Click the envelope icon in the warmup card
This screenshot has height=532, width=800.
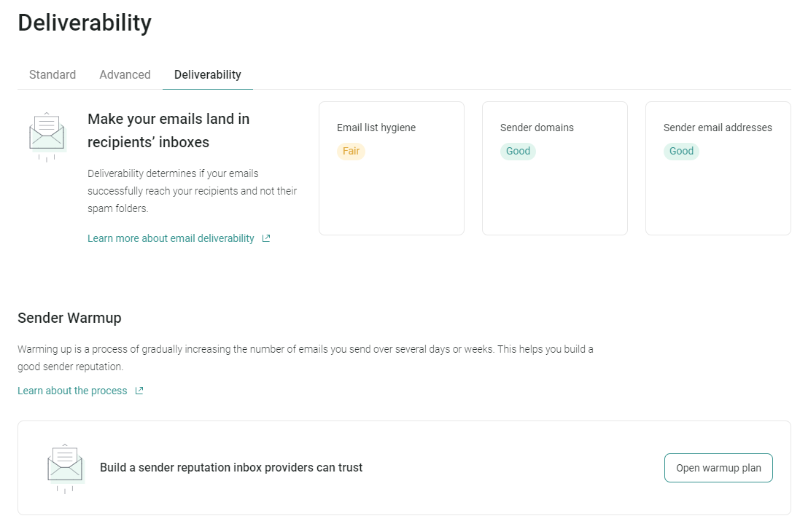(66, 469)
